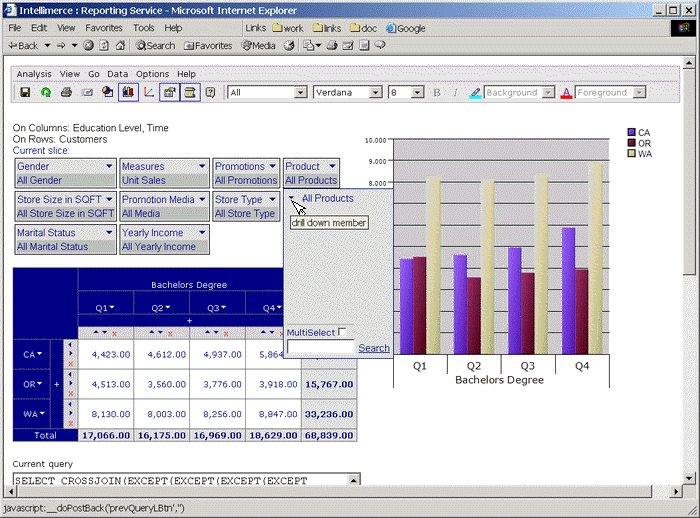Click in the Current query text box
This screenshot has width=700, height=518.
tap(181, 479)
